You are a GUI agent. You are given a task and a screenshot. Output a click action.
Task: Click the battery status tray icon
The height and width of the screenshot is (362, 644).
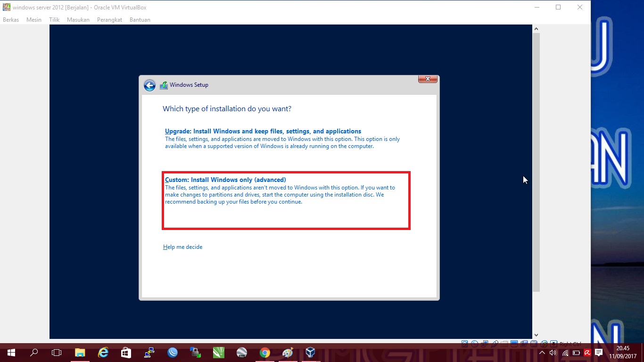pyautogui.click(x=576, y=353)
